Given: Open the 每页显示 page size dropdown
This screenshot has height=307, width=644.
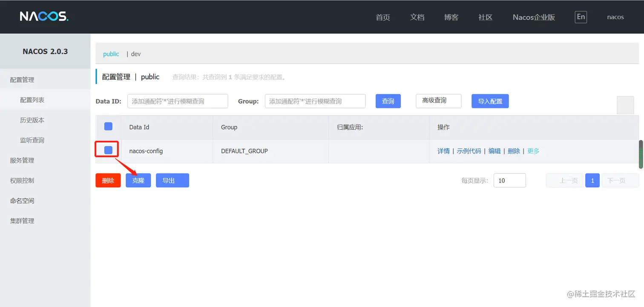Looking at the screenshot, I should point(509,180).
